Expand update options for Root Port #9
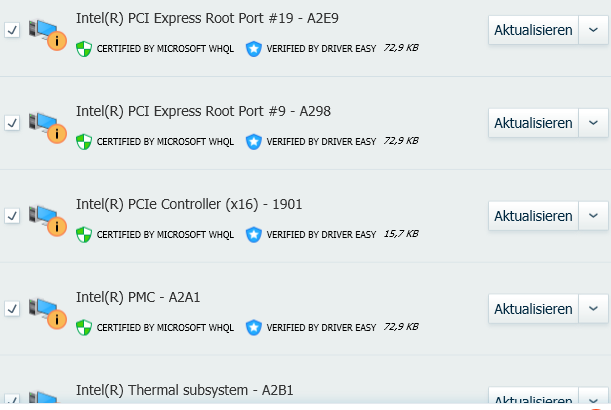611x410 pixels. point(593,123)
